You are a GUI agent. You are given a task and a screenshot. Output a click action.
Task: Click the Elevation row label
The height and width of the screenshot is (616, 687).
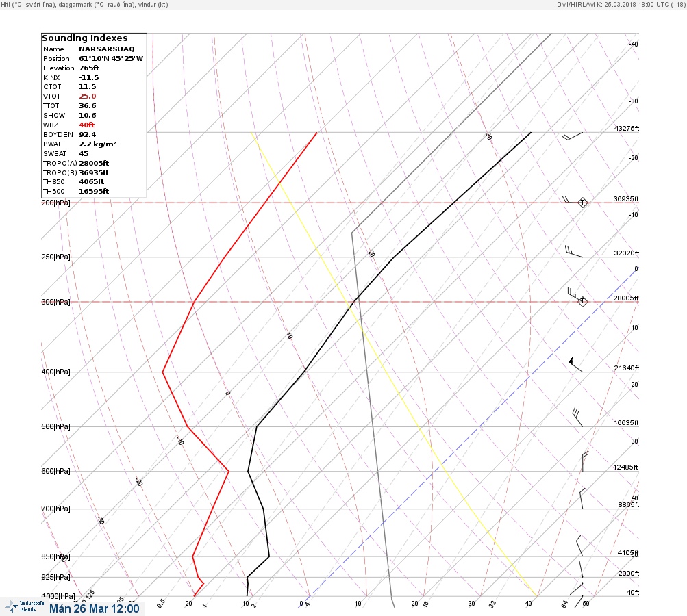click(59, 68)
